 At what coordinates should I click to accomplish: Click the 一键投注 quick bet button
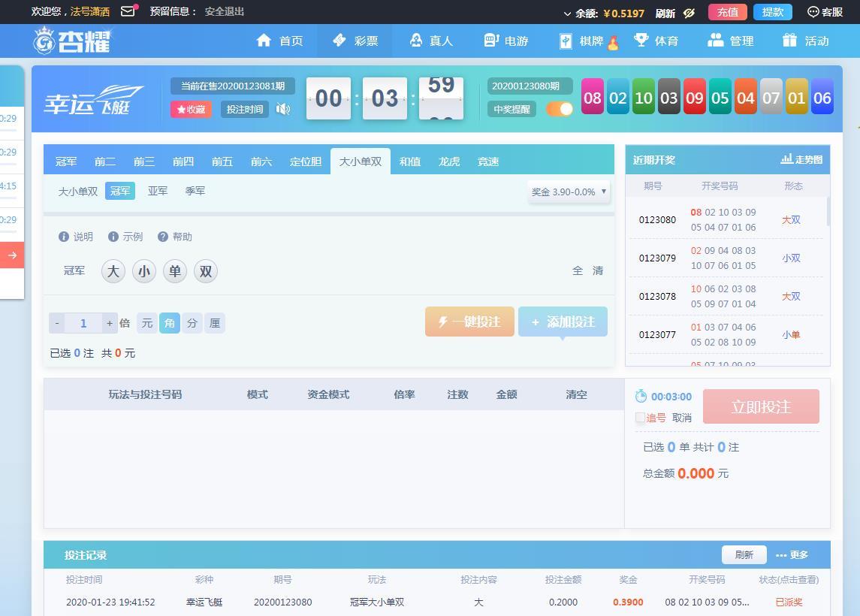(469, 322)
